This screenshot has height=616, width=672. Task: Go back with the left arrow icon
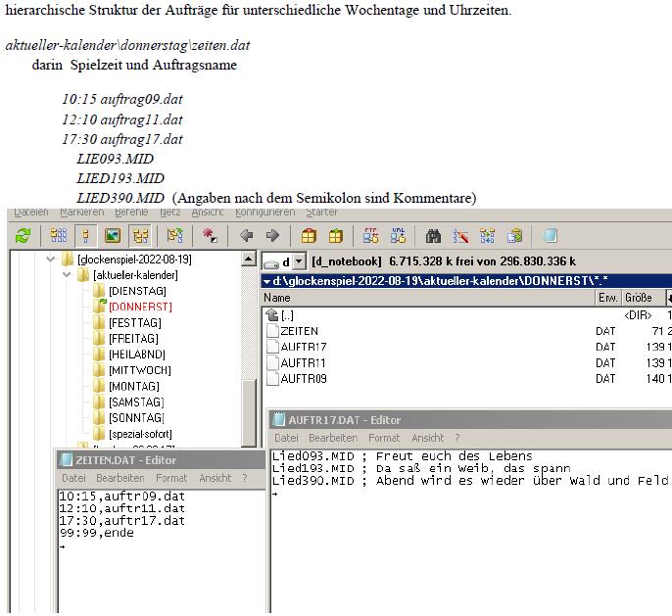[247, 236]
